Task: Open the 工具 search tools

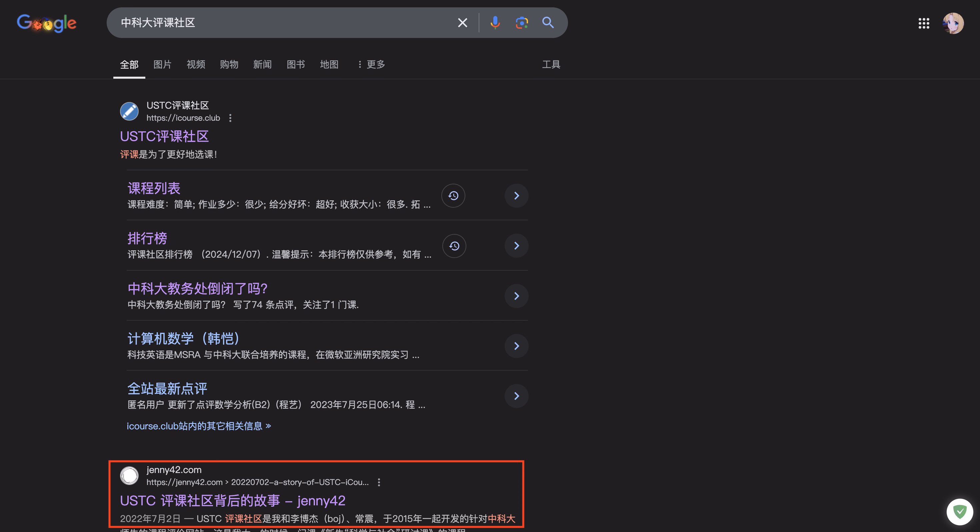Action: point(551,64)
